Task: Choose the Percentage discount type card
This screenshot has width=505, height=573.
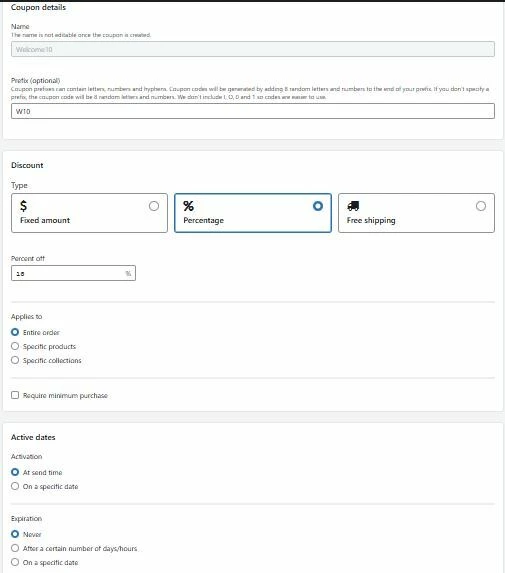Action: (253, 213)
